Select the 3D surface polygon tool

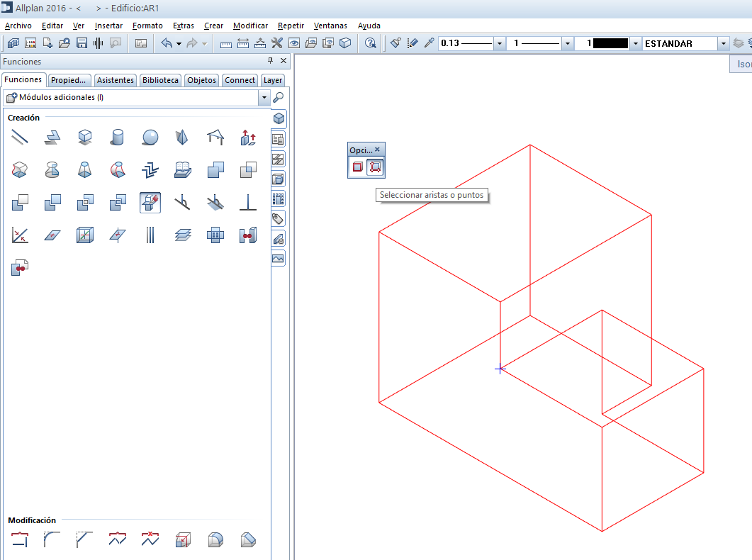(x=52, y=138)
